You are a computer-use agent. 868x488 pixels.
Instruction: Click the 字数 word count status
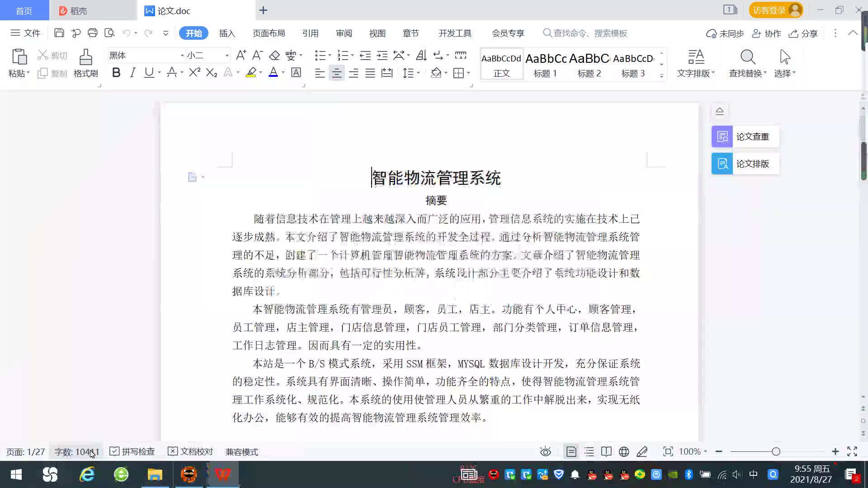tap(77, 452)
